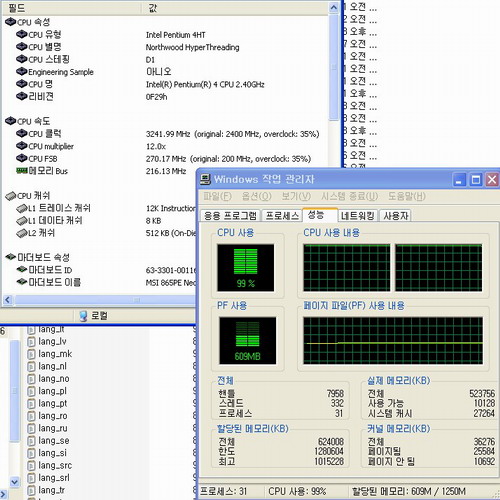500x500 pixels.
Task: Click the Task Manager title bar icon
Action: tap(205, 179)
